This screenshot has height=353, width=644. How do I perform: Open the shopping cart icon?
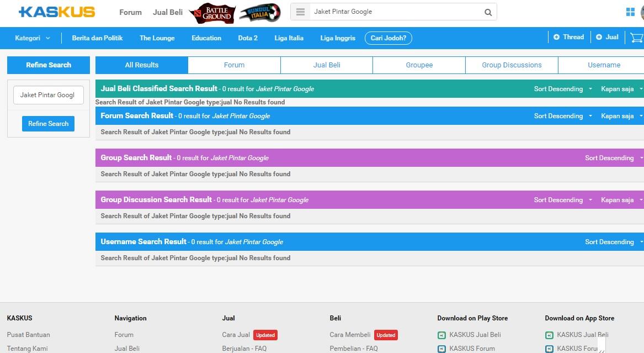pos(637,38)
